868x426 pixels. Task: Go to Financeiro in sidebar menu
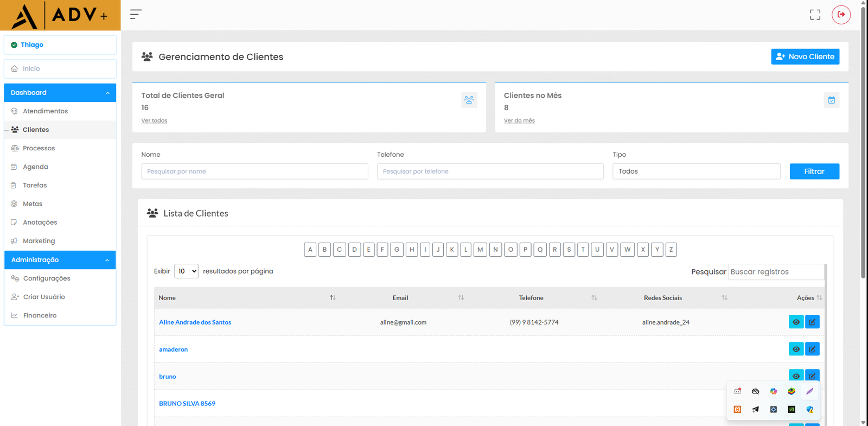(40, 315)
